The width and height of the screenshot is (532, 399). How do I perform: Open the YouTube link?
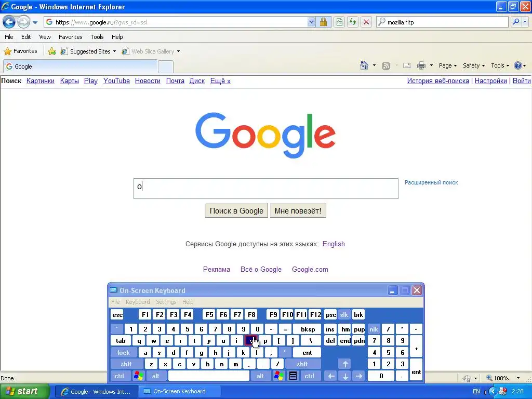pyautogui.click(x=116, y=81)
